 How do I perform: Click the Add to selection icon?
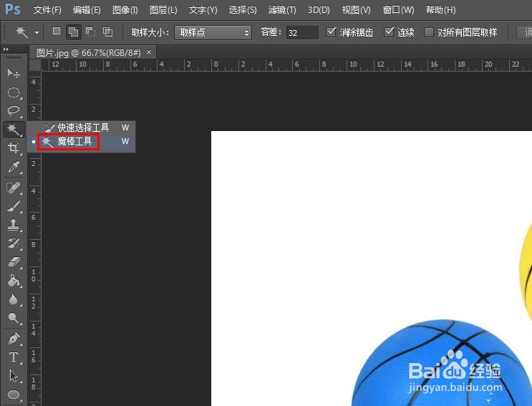click(73, 32)
